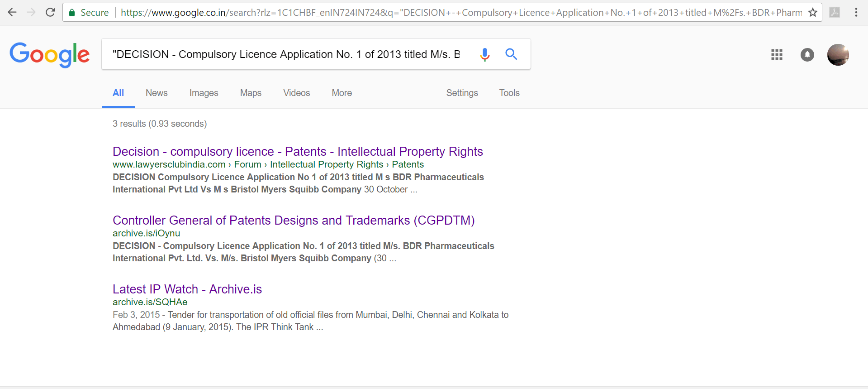Open Decision - compulsory licence Patents result
This screenshot has height=389, width=868.
pos(298,151)
